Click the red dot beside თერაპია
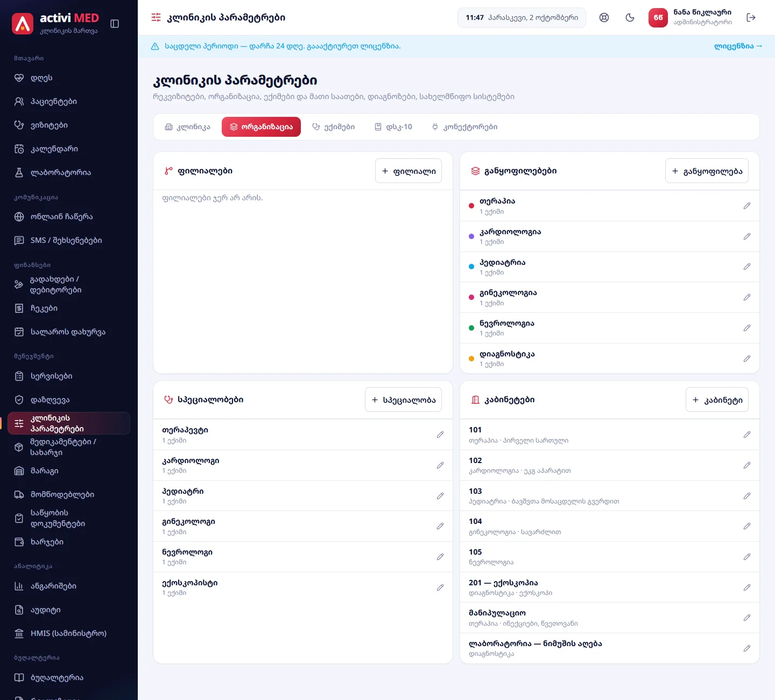Image resolution: width=775 pixels, height=700 pixels. point(471,206)
